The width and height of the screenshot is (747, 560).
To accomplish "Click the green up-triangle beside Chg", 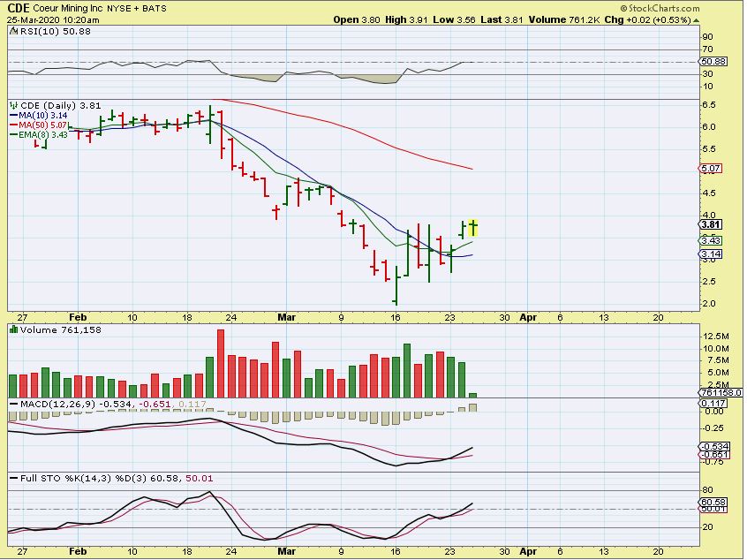I will 697,20.
